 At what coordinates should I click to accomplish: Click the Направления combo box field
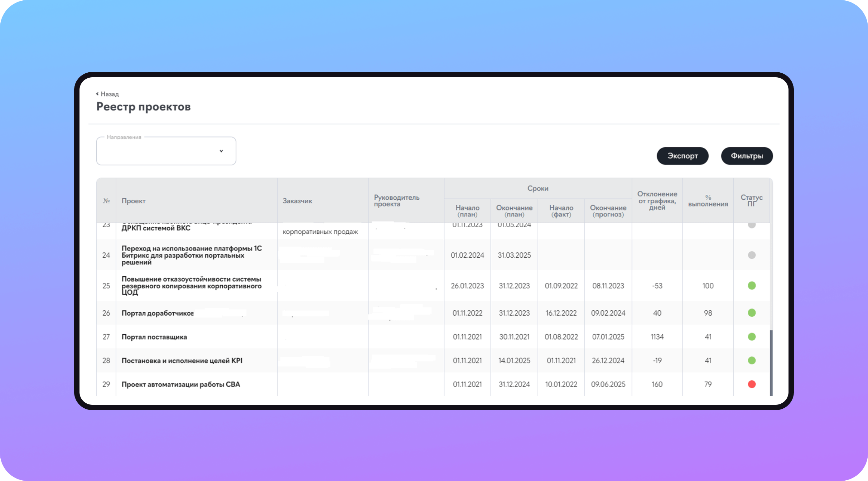[x=158, y=151]
